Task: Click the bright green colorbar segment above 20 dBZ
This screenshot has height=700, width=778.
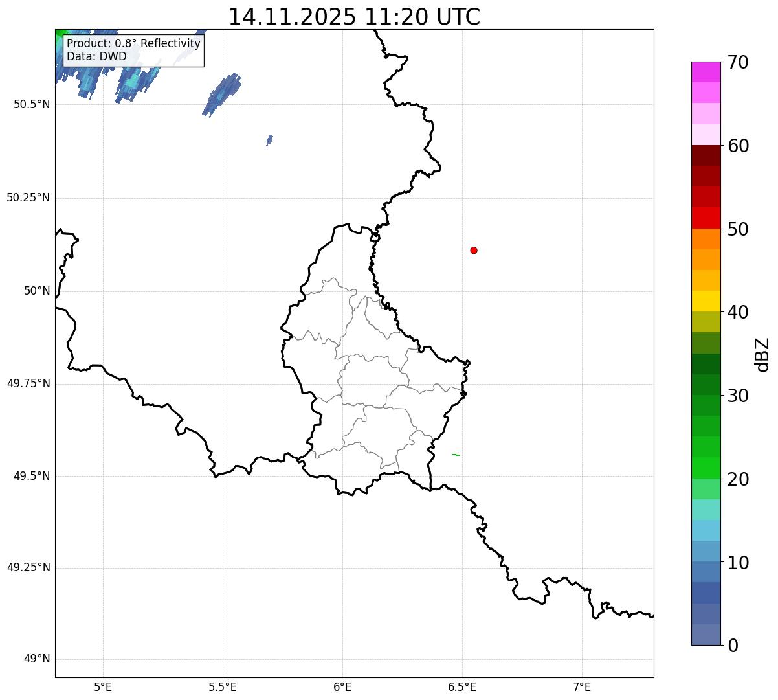Action: tap(706, 468)
